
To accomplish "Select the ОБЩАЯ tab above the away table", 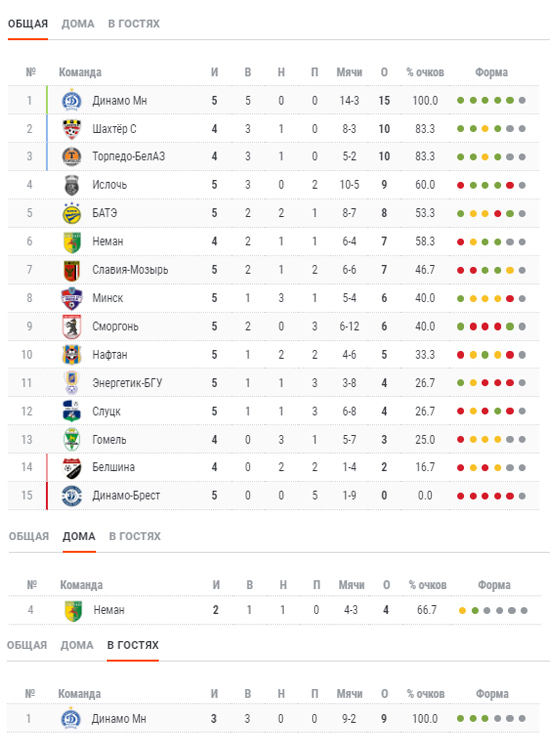I will coord(27,645).
